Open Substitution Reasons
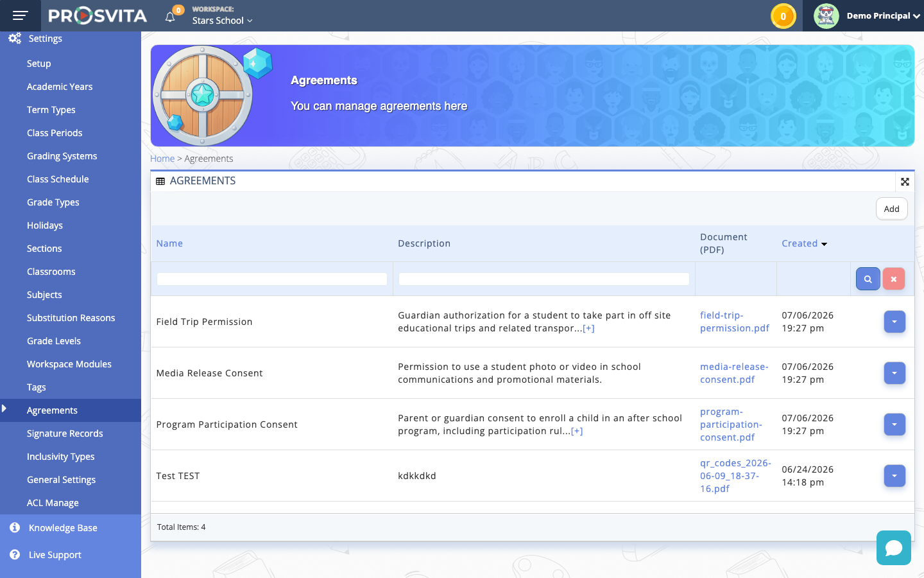Image resolution: width=924 pixels, height=578 pixels. click(x=71, y=318)
